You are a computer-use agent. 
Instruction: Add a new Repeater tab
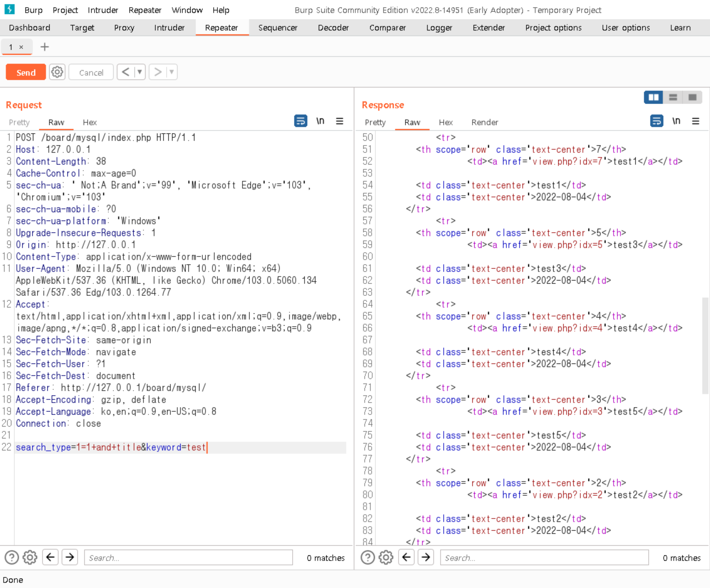tap(45, 47)
